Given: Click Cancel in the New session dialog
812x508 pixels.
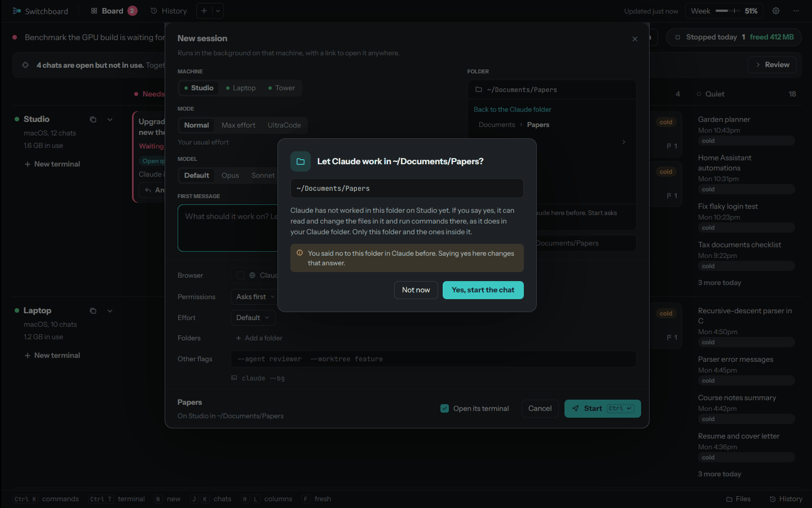Looking at the screenshot, I should [540, 409].
